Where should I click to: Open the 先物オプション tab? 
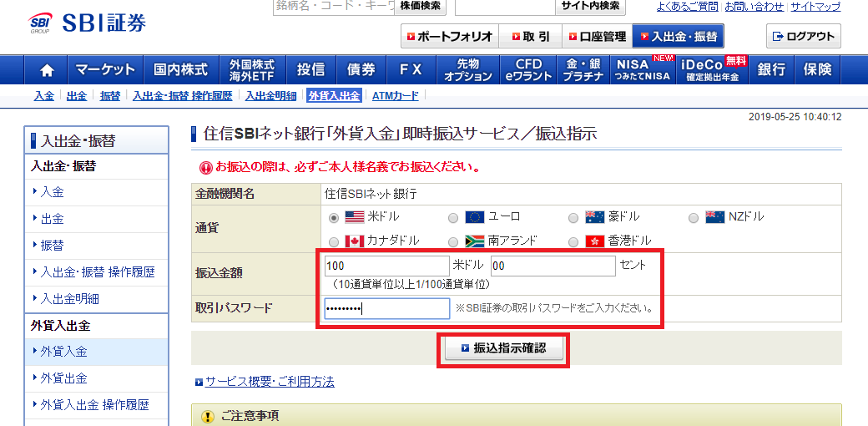coord(467,70)
